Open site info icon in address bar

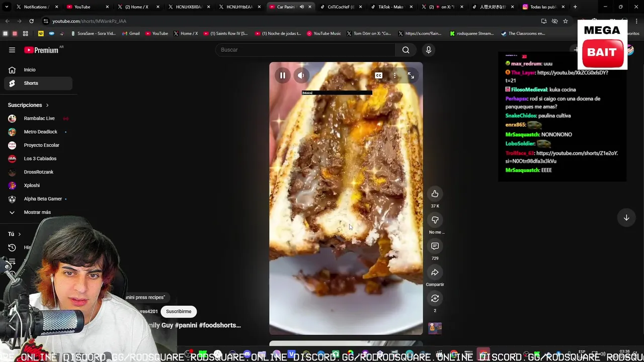(46, 21)
